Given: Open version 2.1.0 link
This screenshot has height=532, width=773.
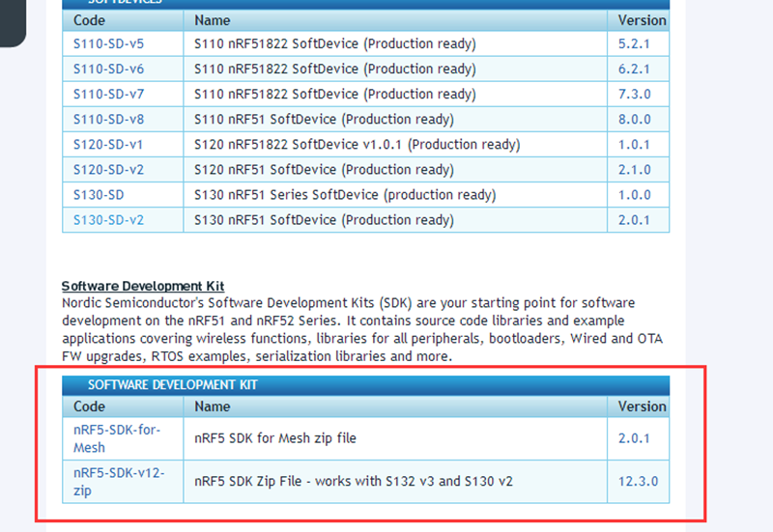Looking at the screenshot, I should 634,170.
